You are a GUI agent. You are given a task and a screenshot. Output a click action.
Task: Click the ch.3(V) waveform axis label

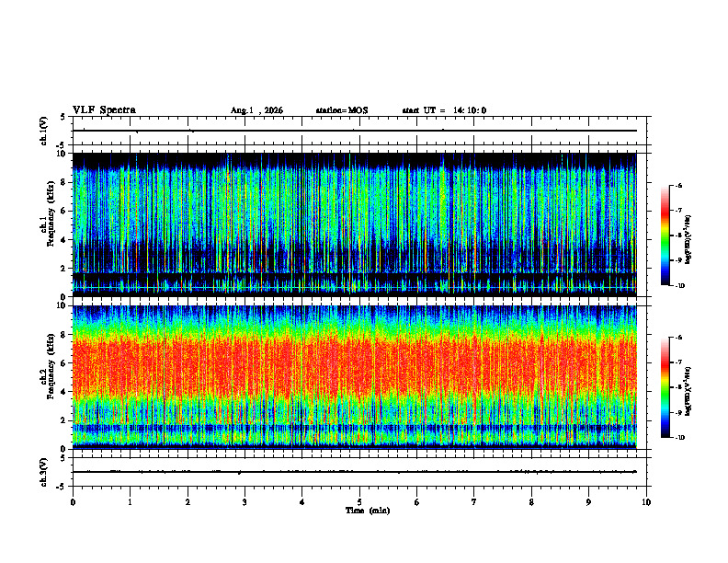[x=43, y=472]
